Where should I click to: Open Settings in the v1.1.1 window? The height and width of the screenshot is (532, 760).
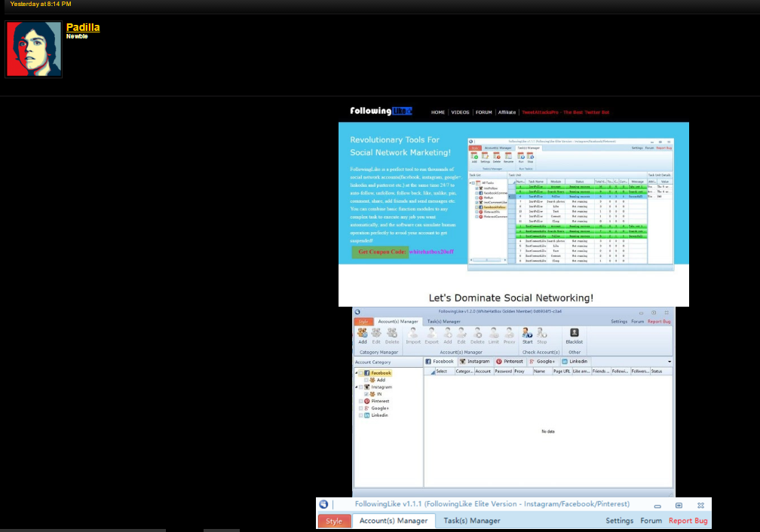[x=620, y=521]
